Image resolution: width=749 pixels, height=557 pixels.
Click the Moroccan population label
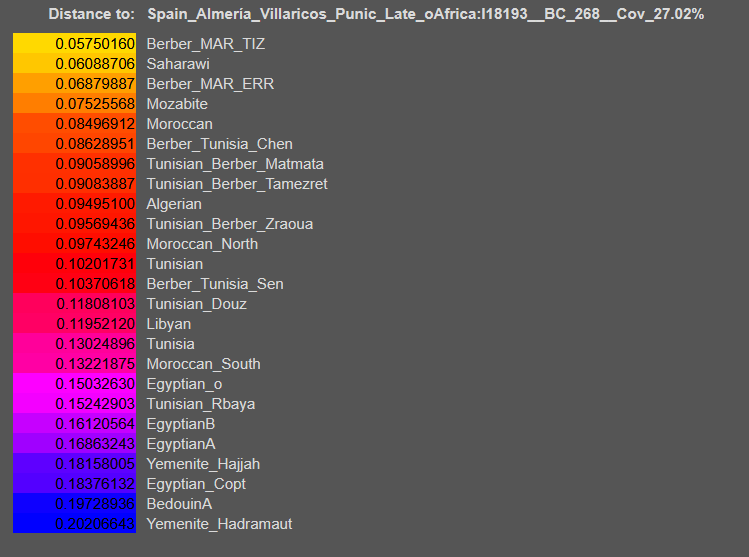click(180, 124)
